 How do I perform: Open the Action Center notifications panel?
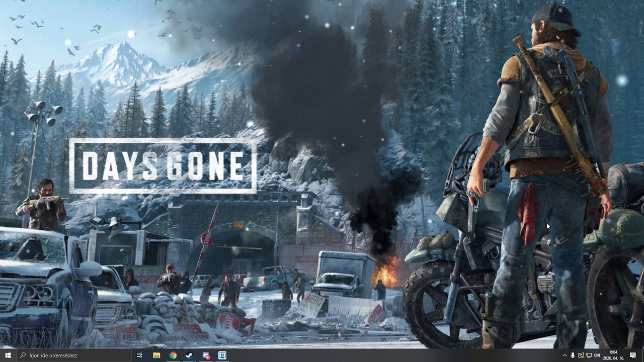[633, 355]
